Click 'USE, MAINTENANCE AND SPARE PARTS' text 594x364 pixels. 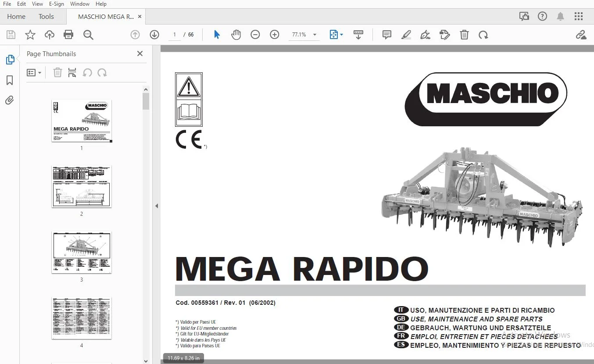(x=476, y=319)
